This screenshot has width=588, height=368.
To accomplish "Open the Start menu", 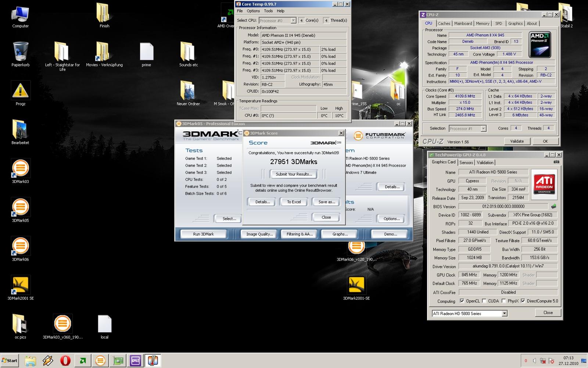I will (10, 361).
